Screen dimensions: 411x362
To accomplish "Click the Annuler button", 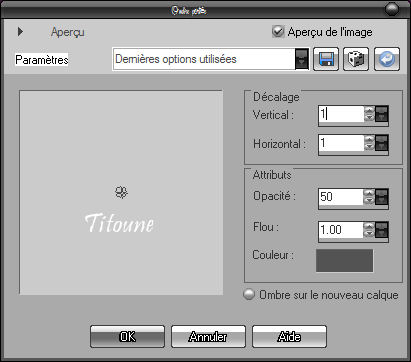I will [208, 337].
